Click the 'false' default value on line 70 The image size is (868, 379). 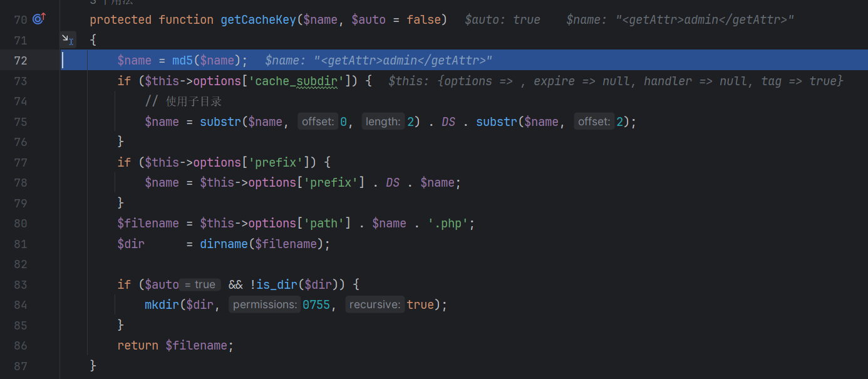click(x=423, y=19)
